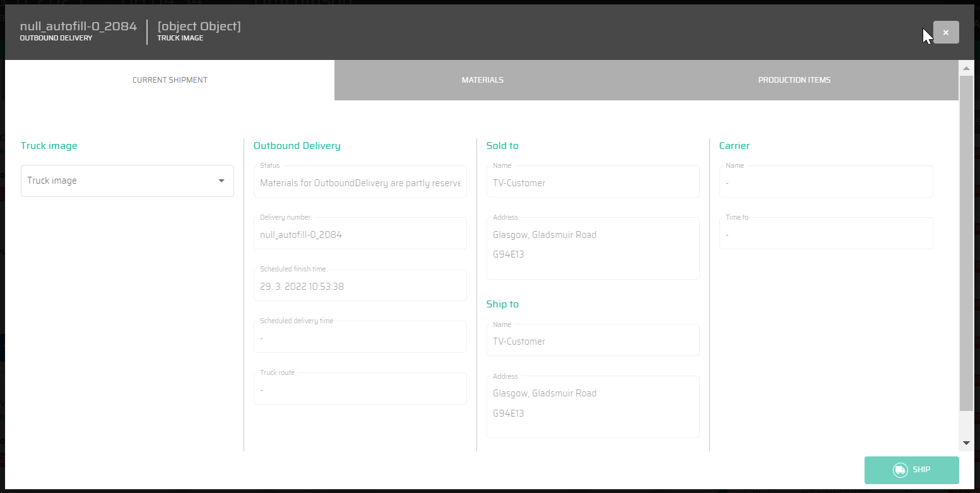Open the Production Items tab

(x=794, y=80)
